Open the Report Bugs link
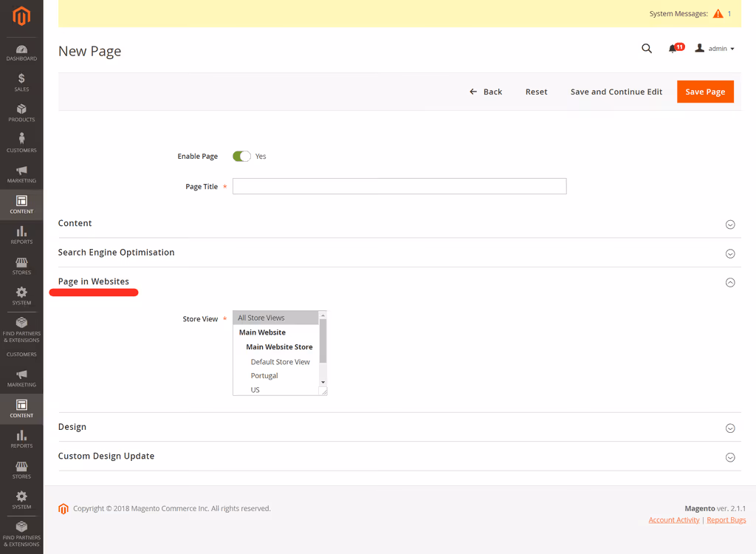 tap(726, 520)
